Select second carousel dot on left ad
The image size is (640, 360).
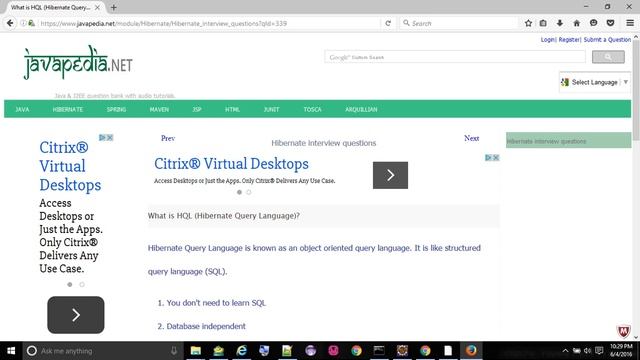pyautogui.click(x=82, y=284)
